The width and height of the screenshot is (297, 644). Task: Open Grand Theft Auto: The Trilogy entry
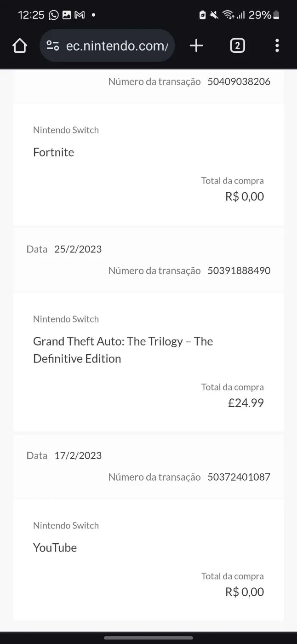pyautogui.click(x=148, y=362)
